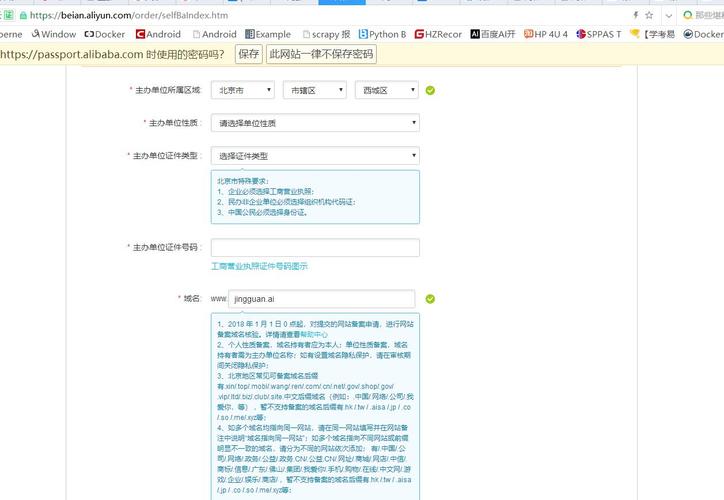Click the green checkmark beside domain field
724x500 pixels.
[430, 299]
